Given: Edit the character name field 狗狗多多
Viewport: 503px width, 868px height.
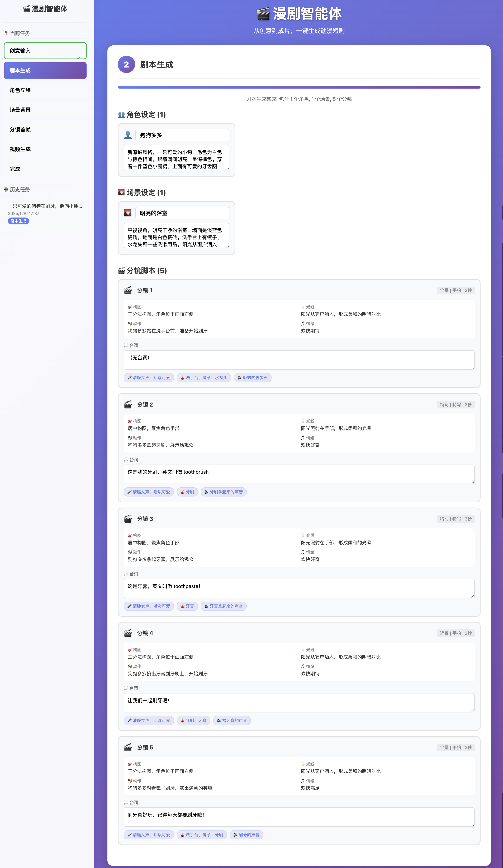Looking at the screenshot, I should (182, 135).
